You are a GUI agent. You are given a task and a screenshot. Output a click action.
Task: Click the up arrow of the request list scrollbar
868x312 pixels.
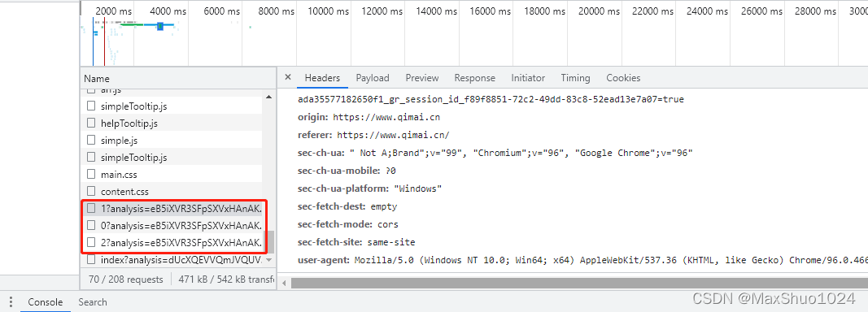pos(269,97)
